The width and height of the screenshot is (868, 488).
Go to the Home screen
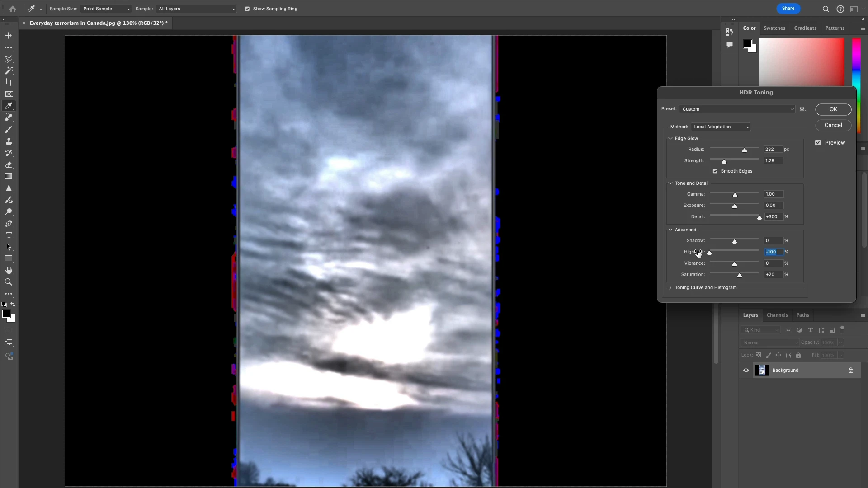[13, 9]
